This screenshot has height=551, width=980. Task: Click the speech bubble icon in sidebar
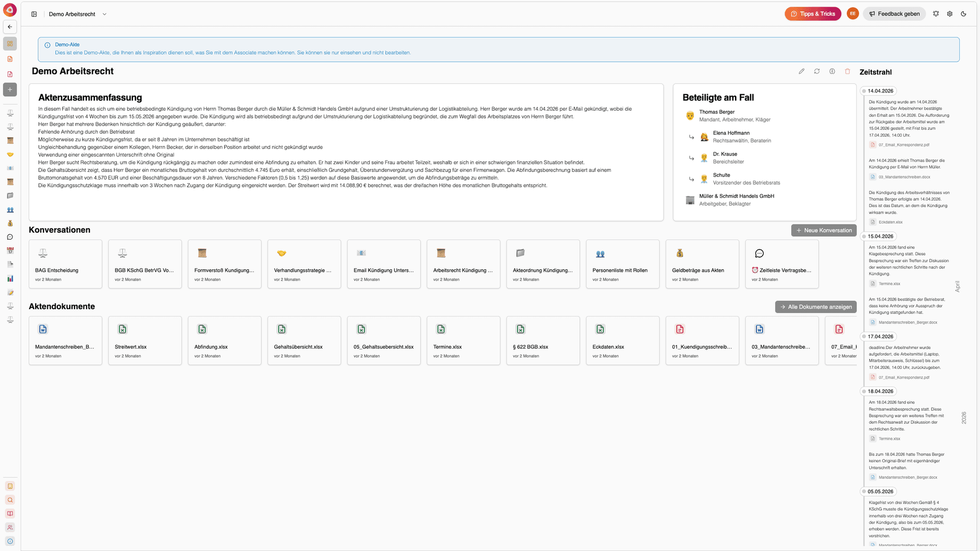10,237
